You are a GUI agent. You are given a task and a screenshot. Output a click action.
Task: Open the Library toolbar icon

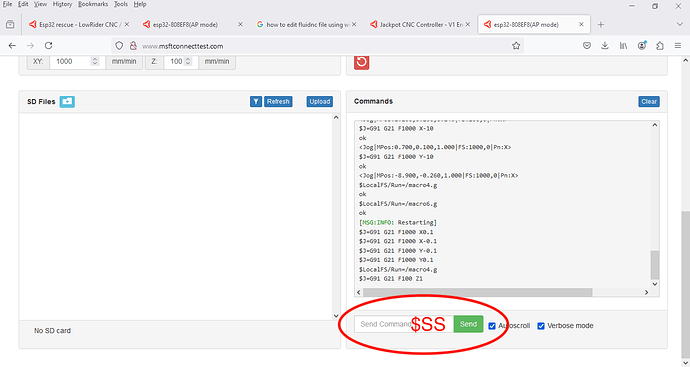click(624, 46)
